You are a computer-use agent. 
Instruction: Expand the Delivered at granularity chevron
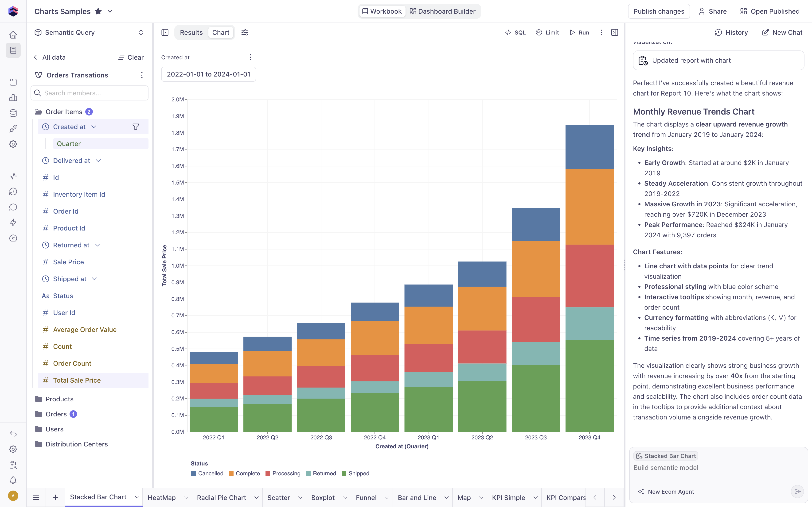pyautogui.click(x=98, y=161)
